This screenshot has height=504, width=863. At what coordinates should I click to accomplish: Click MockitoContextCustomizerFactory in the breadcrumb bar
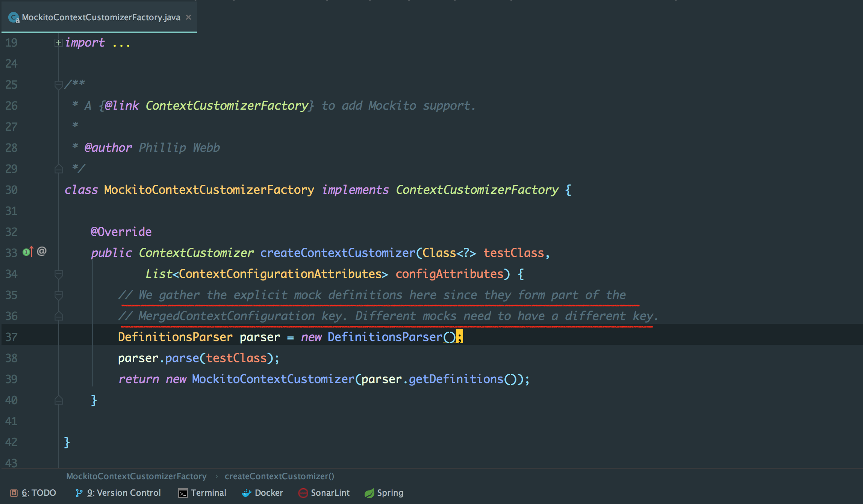[136, 476]
